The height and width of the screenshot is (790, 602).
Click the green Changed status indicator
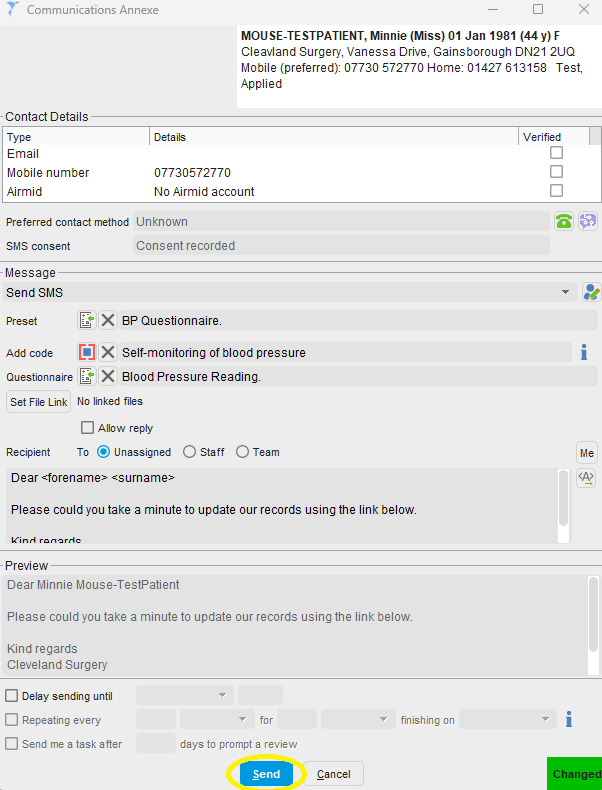coord(574,773)
